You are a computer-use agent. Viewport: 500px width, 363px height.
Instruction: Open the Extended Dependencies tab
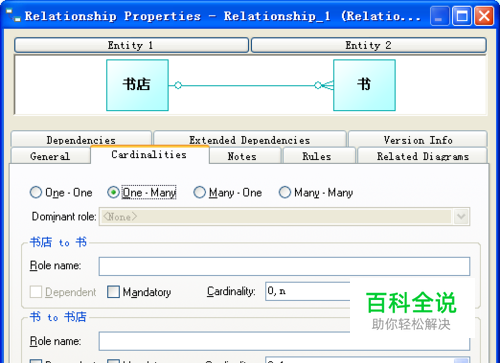pyautogui.click(x=250, y=139)
